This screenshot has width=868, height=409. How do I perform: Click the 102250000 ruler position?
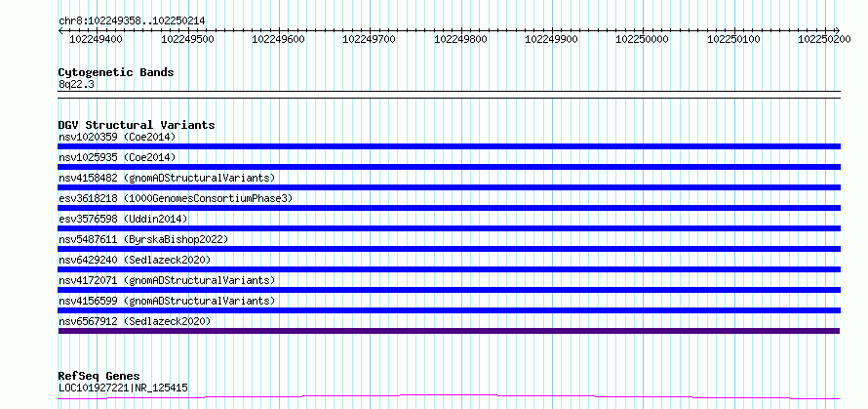point(642,40)
